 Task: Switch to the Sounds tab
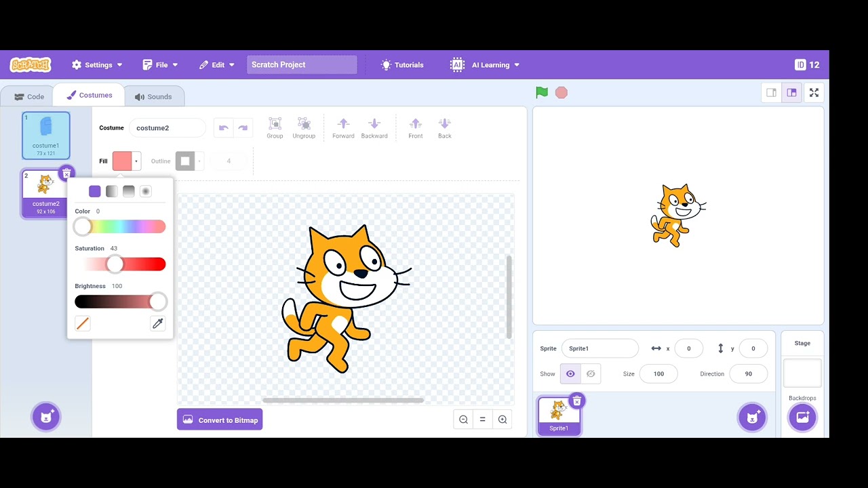pos(153,97)
